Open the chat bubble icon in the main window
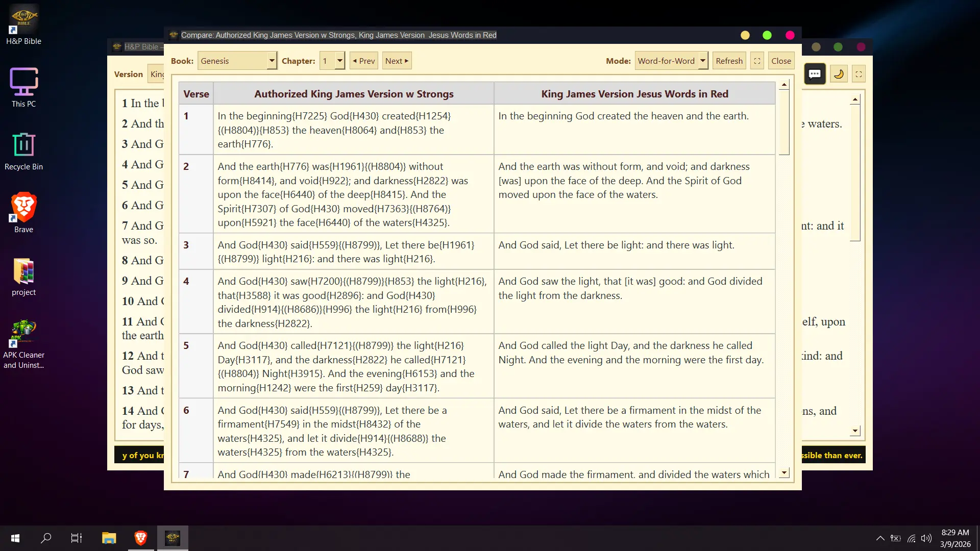The width and height of the screenshot is (980, 551). coord(815,74)
